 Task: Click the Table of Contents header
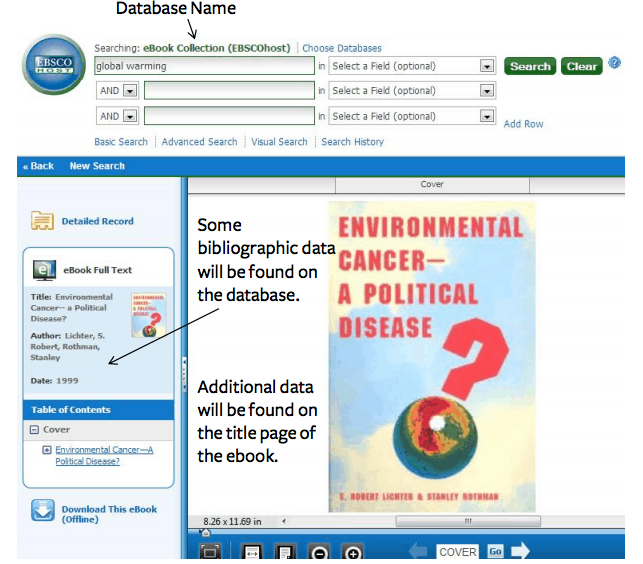(x=98, y=410)
